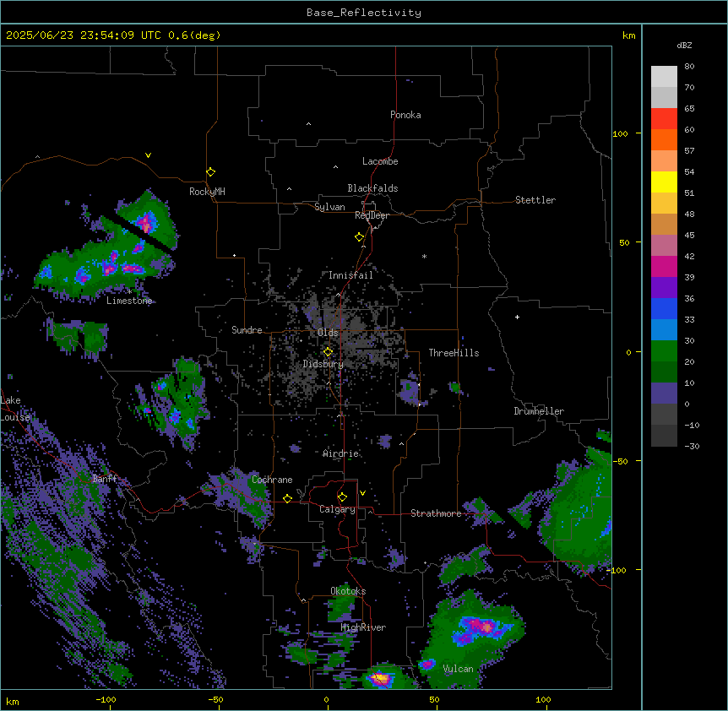Select white plus marker north of Drumheller
The image size is (728, 711).
[x=517, y=317]
